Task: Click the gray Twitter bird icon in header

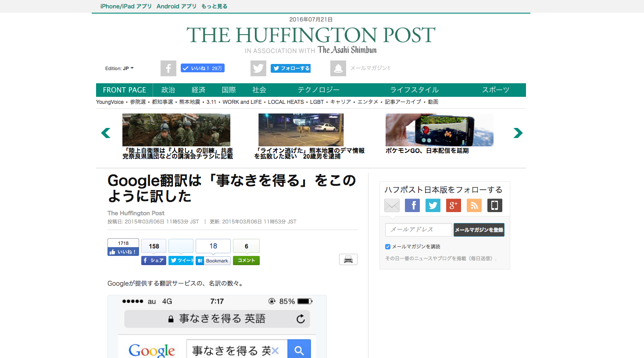Action: click(x=258, y=68)
